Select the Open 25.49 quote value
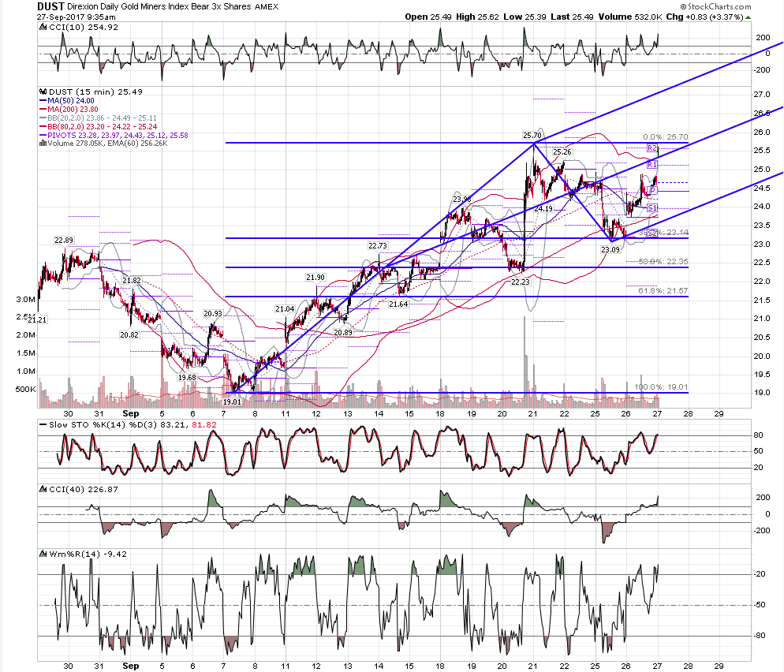 (x=428, y=17)
